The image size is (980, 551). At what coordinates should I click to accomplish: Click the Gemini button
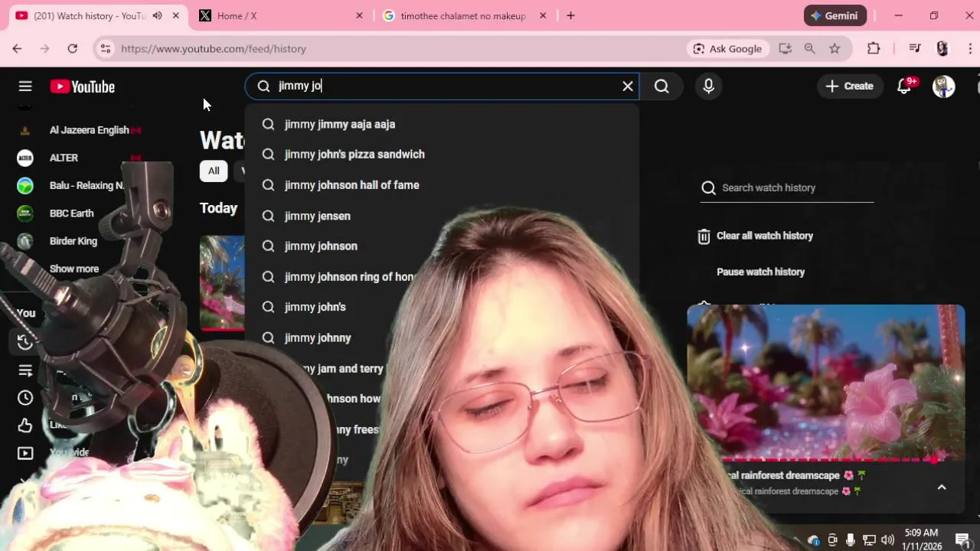pyautogui.click(x=835, y=15)
